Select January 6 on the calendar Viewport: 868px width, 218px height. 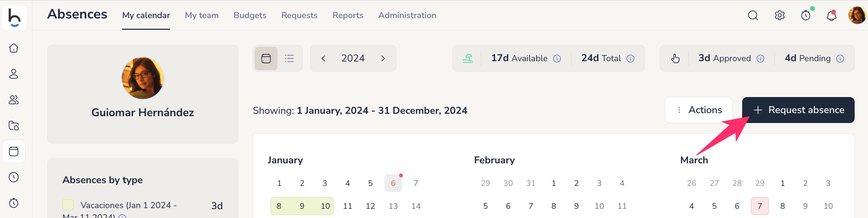393,183
